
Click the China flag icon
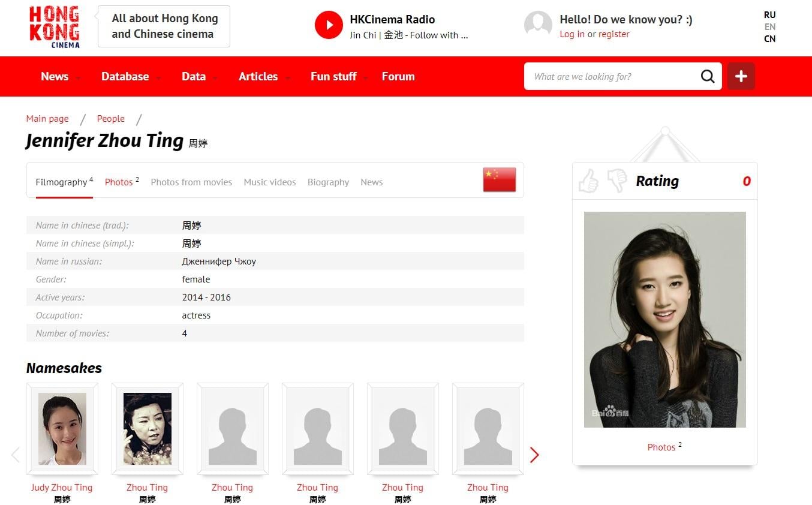pyautogui.click(x=499, y=179)
